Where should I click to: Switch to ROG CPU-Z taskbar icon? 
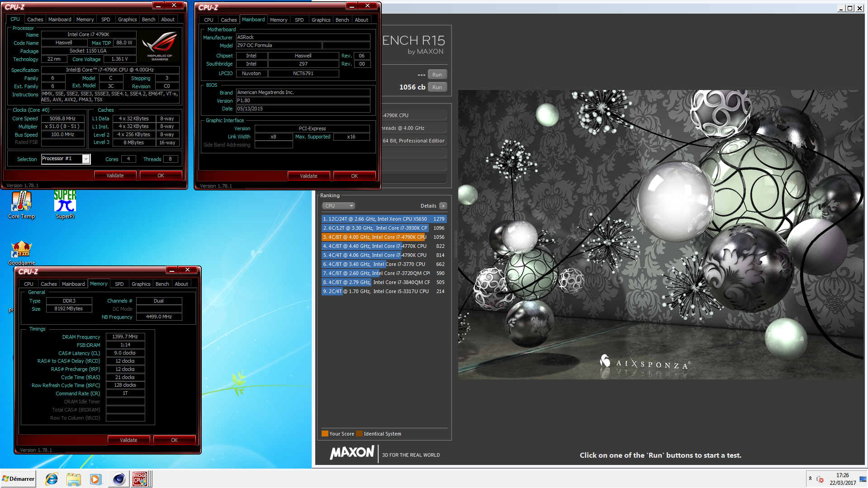point(140,479)
